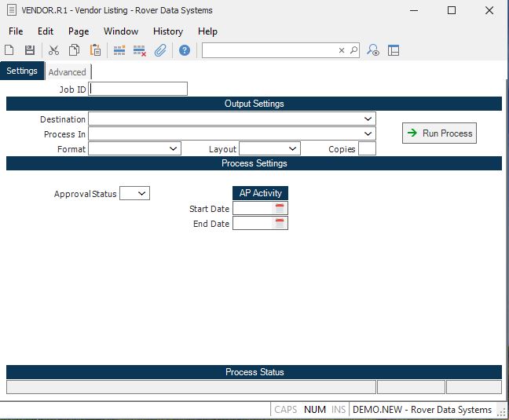Click the Save floppy disk icon
Screen dimensions: 509x420
[x=30, y=50]
